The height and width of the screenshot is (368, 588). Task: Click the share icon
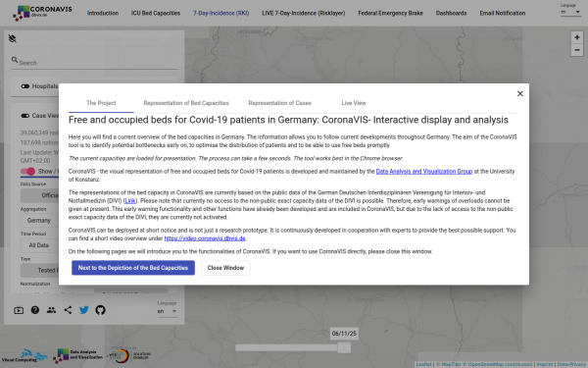tap(68, 310)
